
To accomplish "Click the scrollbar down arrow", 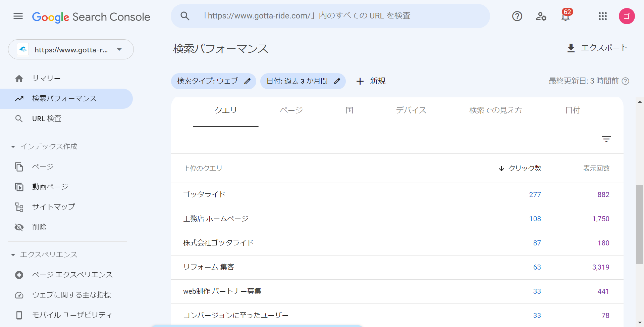I will click(x=640, y=323).
